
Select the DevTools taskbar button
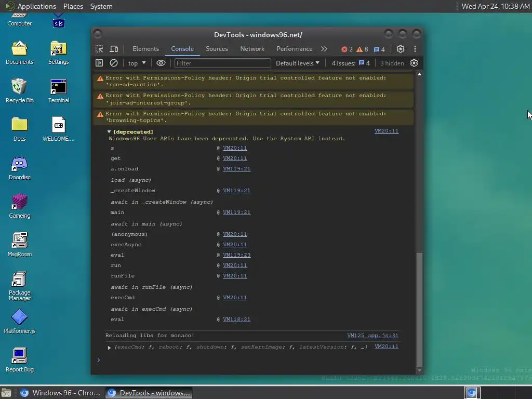pos(149,393)
